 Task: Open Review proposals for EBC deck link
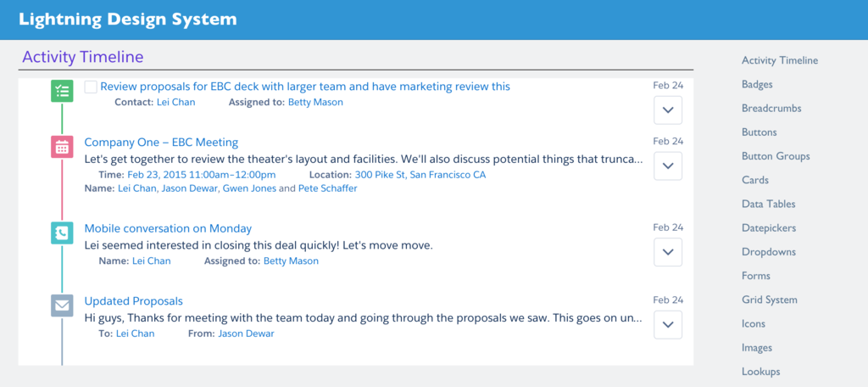click(305, 87)
